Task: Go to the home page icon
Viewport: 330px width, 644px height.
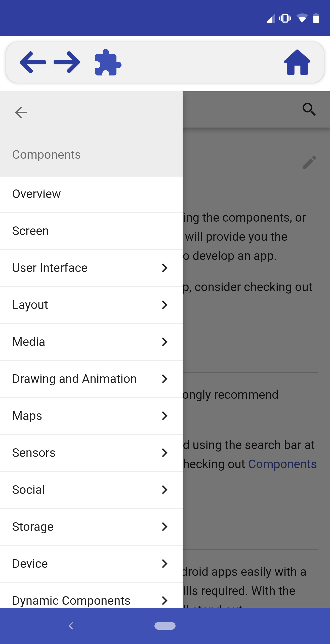Action: 297,62
